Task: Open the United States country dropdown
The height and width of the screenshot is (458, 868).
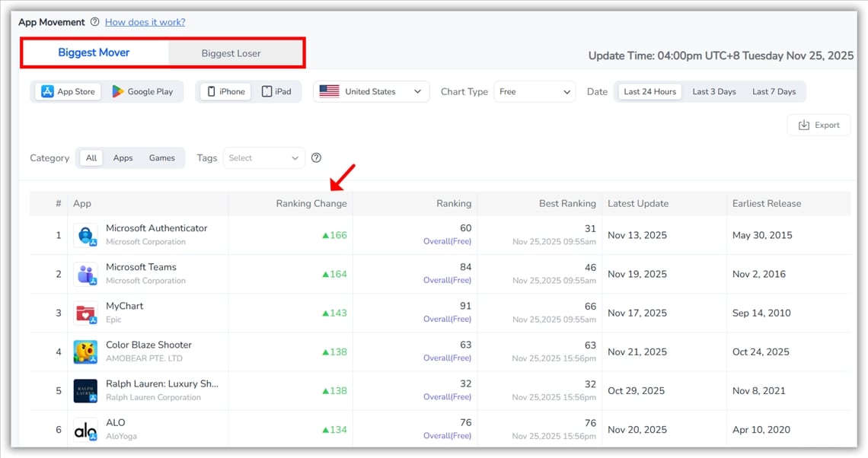Action: pyautogui.click(x=371, y=91)
